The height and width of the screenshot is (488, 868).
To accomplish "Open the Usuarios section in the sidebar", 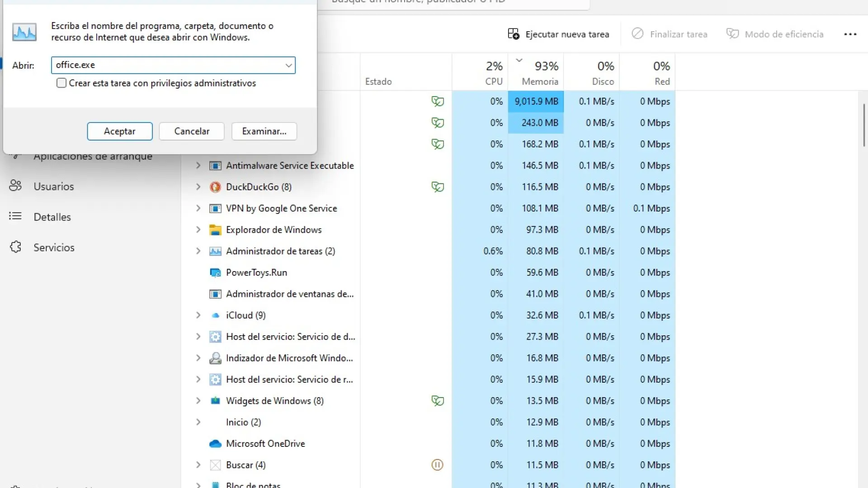I will coord(53,186).
